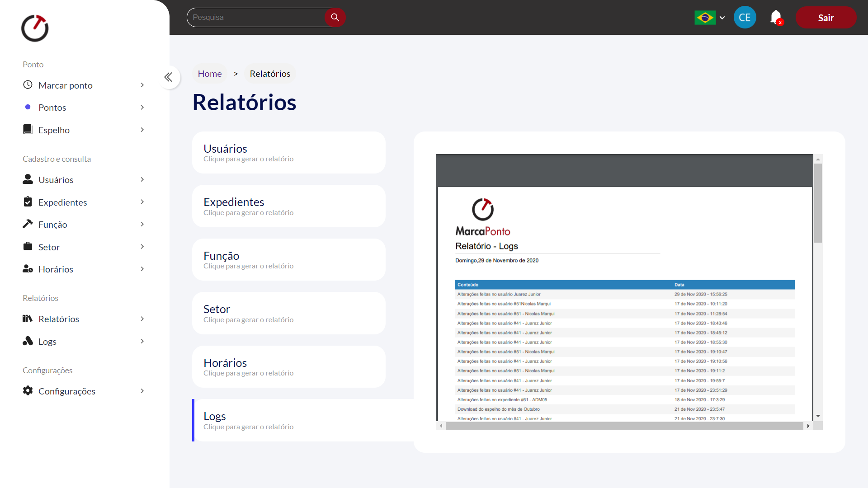868x488 pixels.
Task: Generate the Usuários report card
Action: tap(288, 153)
